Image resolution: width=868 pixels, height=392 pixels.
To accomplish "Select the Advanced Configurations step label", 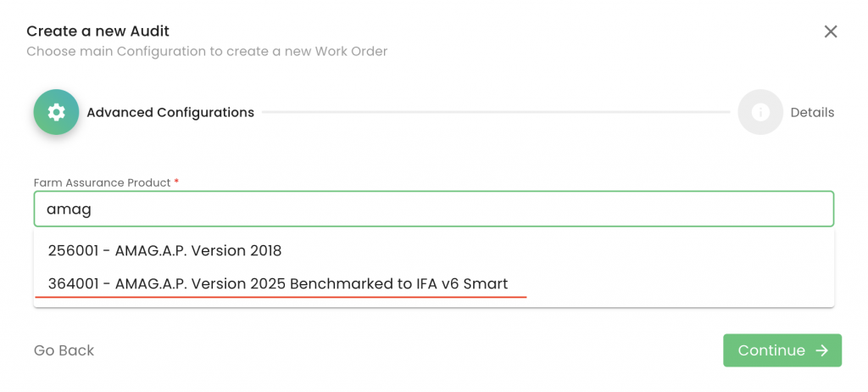I will point(170,112).
